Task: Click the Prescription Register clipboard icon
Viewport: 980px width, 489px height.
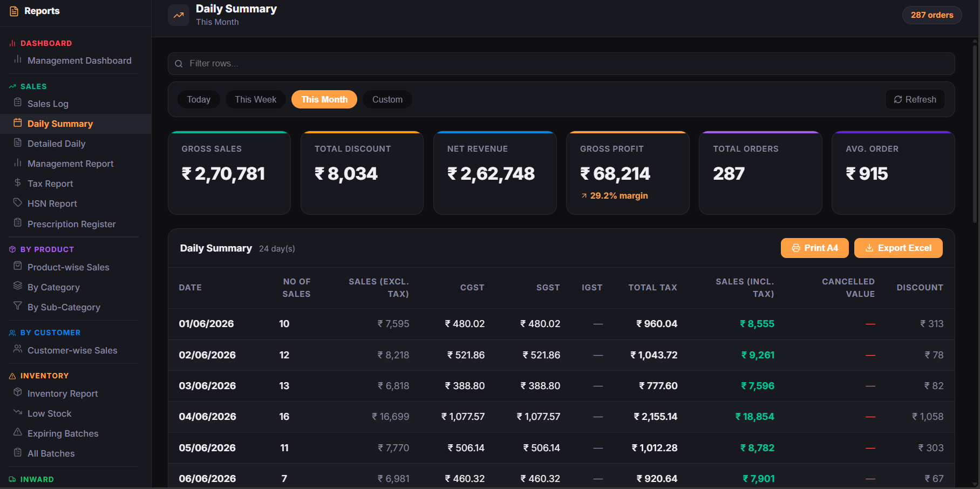Action: tap(18, 222)
